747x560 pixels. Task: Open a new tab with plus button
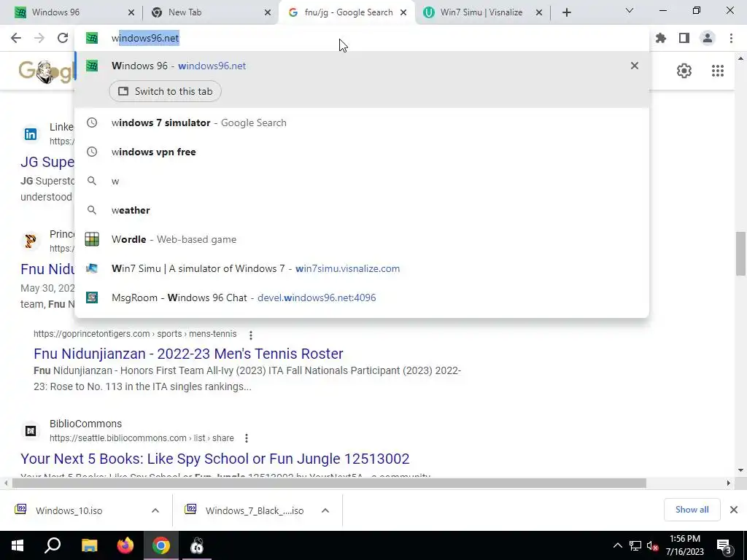(566, 12)
